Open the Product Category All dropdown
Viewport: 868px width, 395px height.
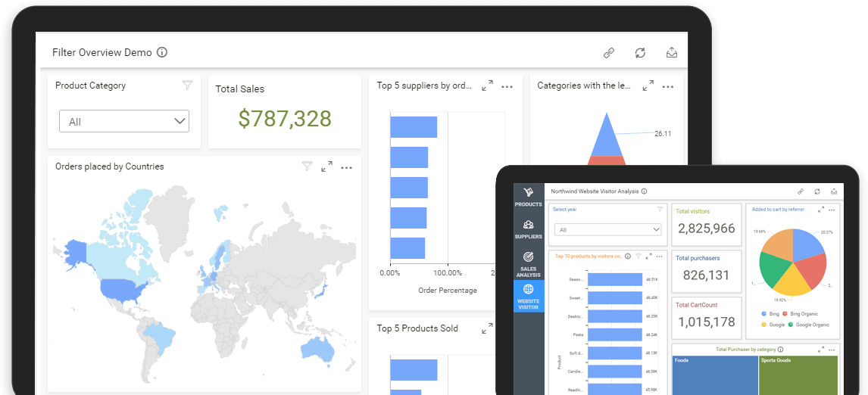point(124,121)
